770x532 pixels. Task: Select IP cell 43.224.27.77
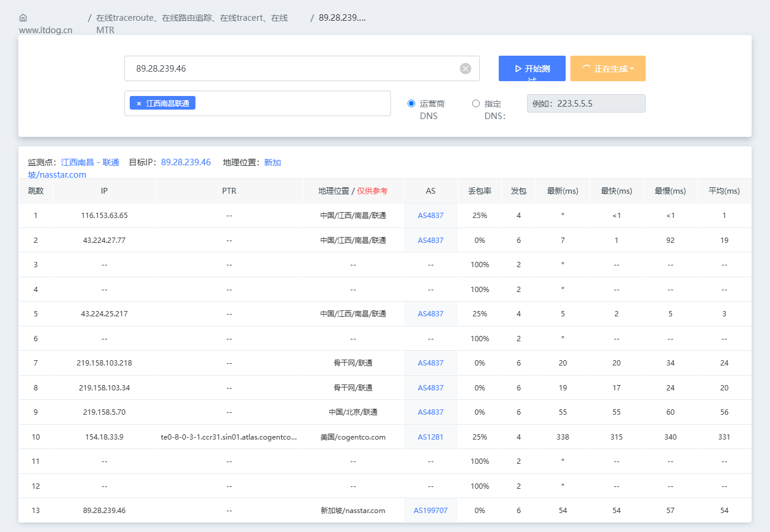pos(104,241)
